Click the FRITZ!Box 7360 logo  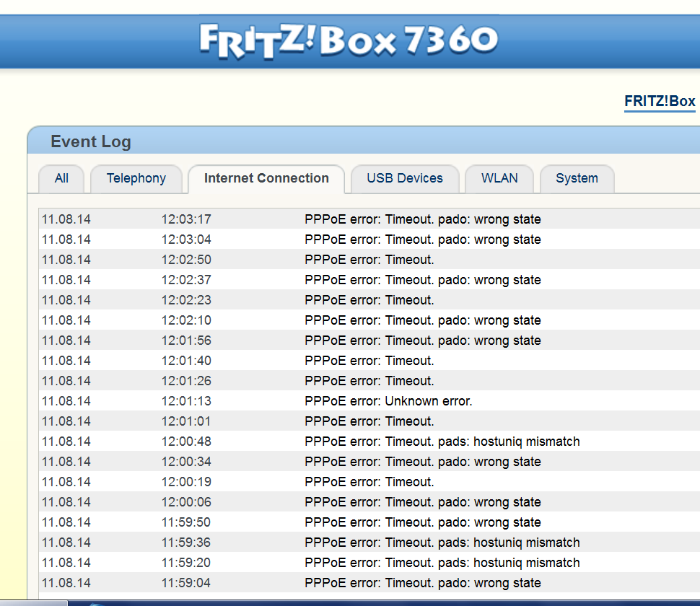coord(349,40)
